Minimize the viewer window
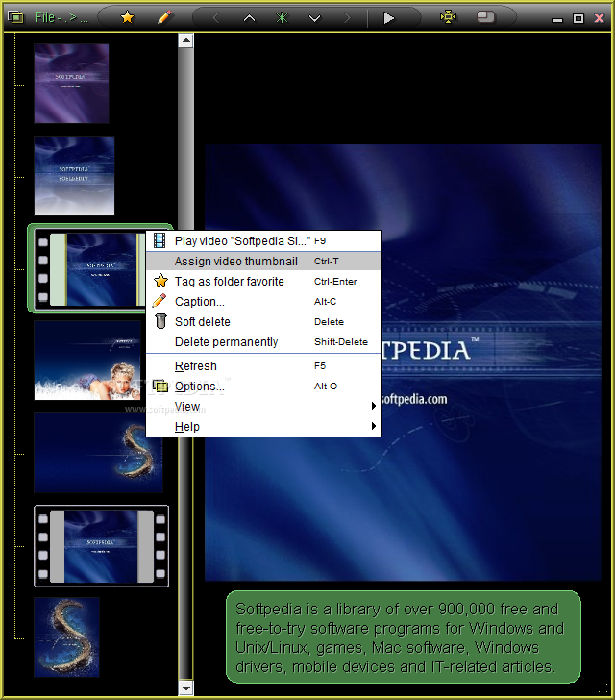This screenshot has width=615, height=700. (x=557, y=19)
